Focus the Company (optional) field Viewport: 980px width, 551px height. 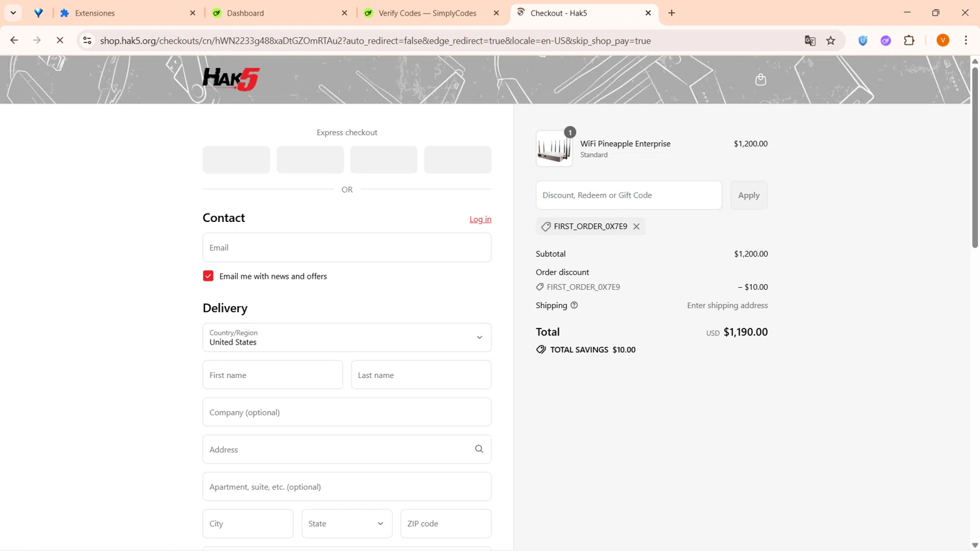[x=347, y=412]
